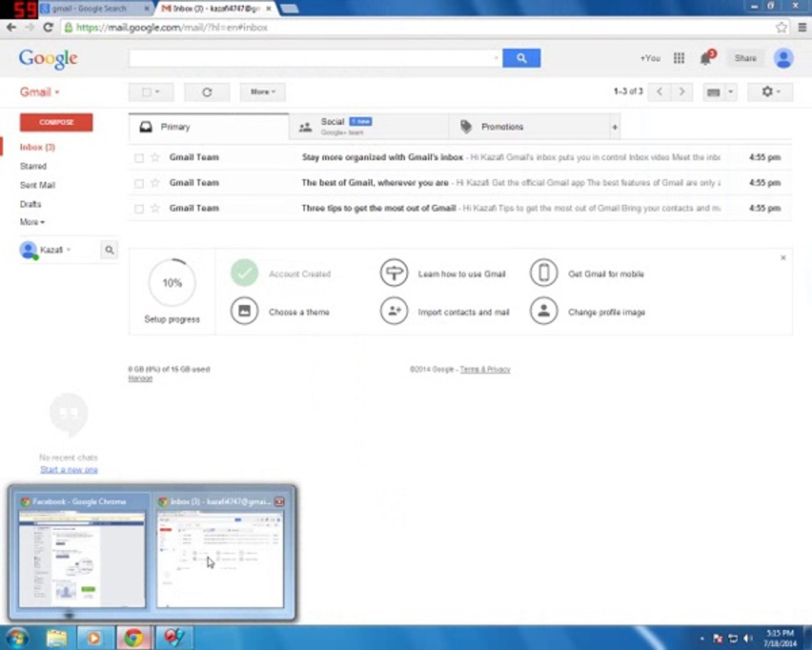The width and height of the screenshot is (812, 650).
Task: Add a new inbox tab with plus
Action: [615, 127]
